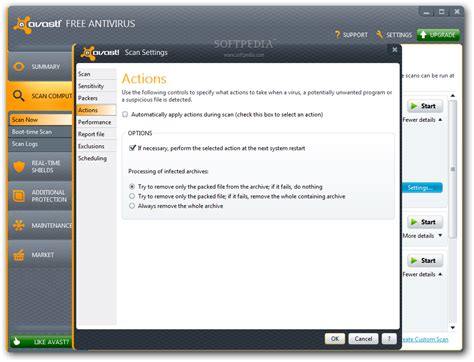Collapse the bottom Fewer details expander

coord(422,274)
